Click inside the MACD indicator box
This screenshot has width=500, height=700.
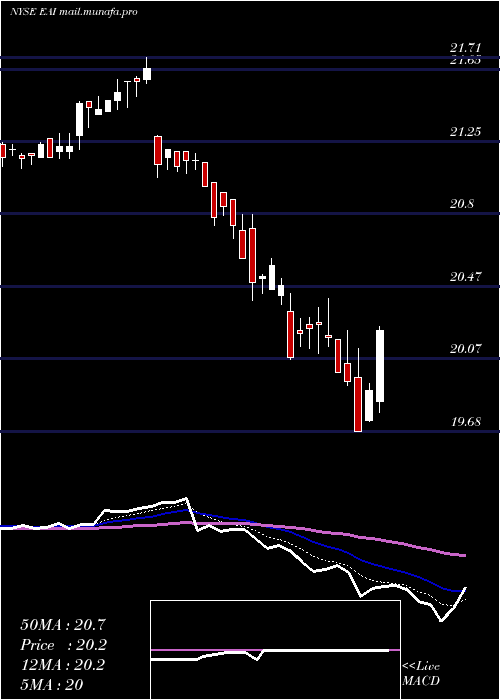pos(275,650)
